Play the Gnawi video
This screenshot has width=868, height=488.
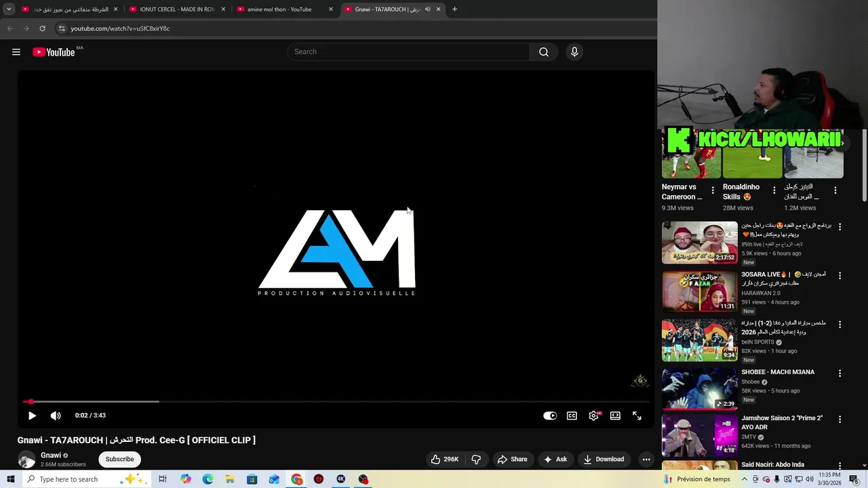pyautogui.click(x=32, y=415)
